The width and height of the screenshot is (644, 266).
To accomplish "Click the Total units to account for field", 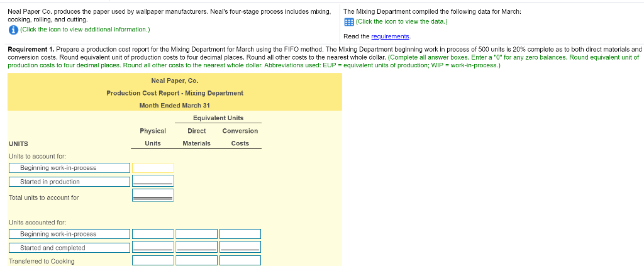I will click(x=153, y=195).
